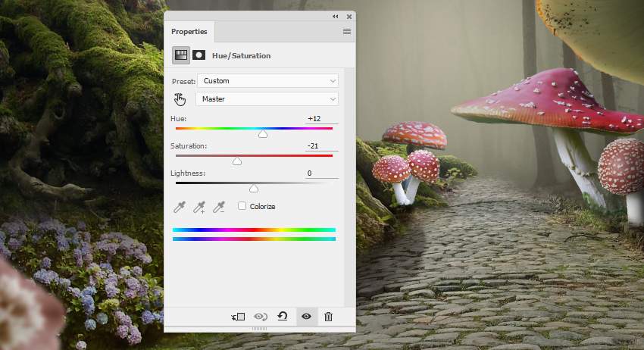Select the Properties tab
Image resolution: width=644 pixels, height=350 pixels.
click(x=189, y=32)
